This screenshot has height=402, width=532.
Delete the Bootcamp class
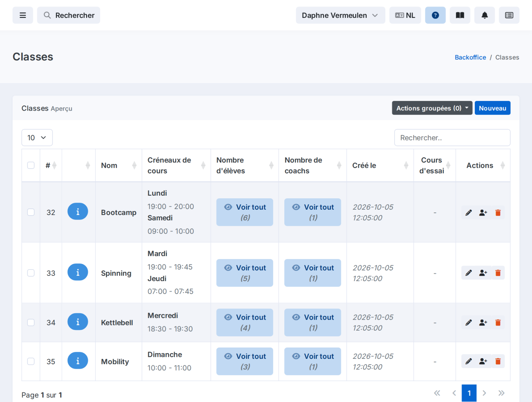pos(498,213)
